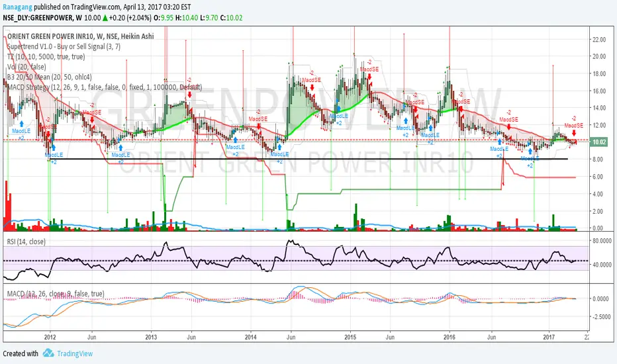Viewport: 617px width, 364px height.
Task: Click the MacdSE sell marker after 2017
Action: click(x=574, y=126)
